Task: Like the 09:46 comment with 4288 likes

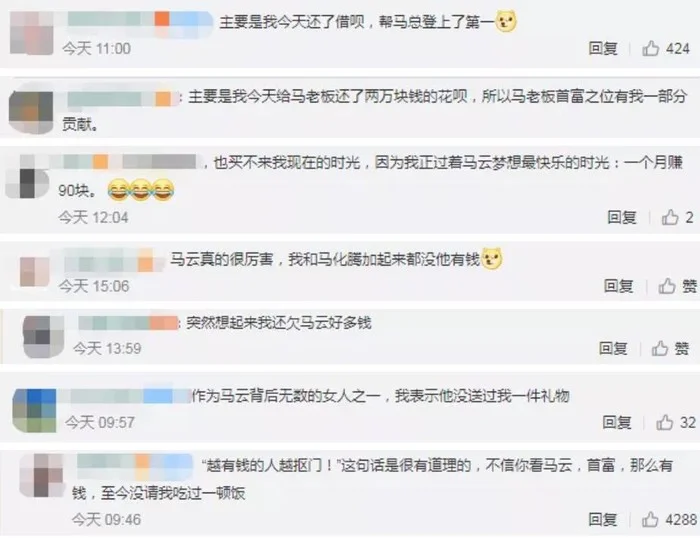Action: [650, 519]
